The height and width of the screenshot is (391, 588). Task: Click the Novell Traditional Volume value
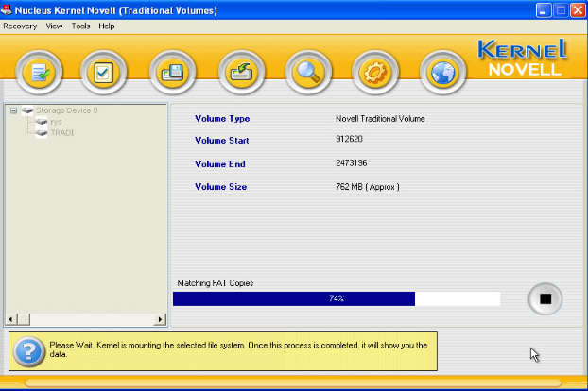(x=380, y=119)
